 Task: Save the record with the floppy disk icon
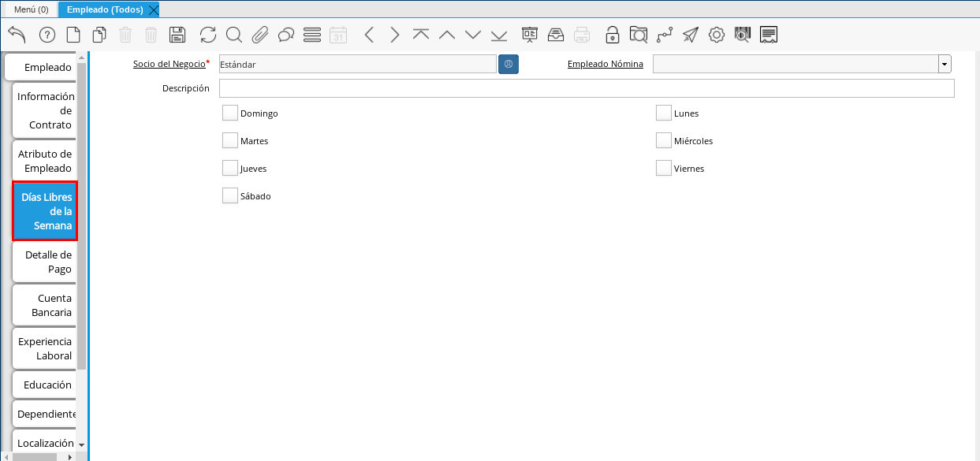pyautogui.click(x=177, y=35)
